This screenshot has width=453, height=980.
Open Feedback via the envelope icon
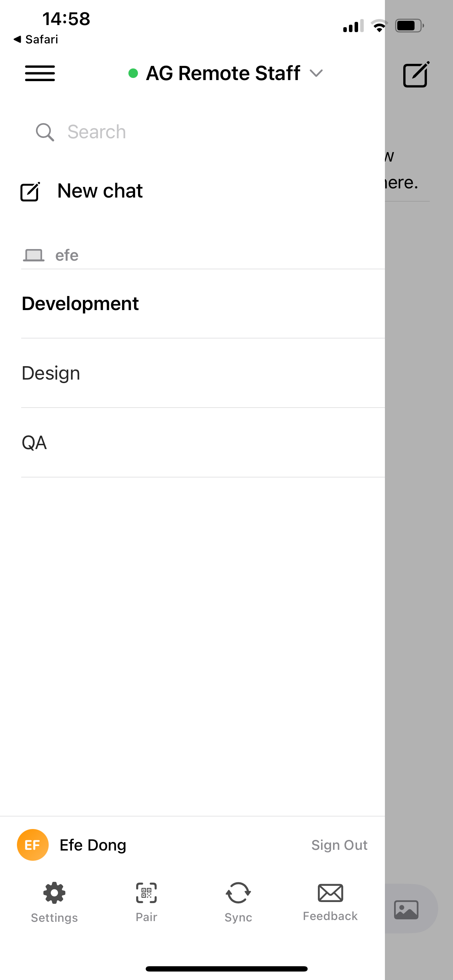click(x=330, y=892)
